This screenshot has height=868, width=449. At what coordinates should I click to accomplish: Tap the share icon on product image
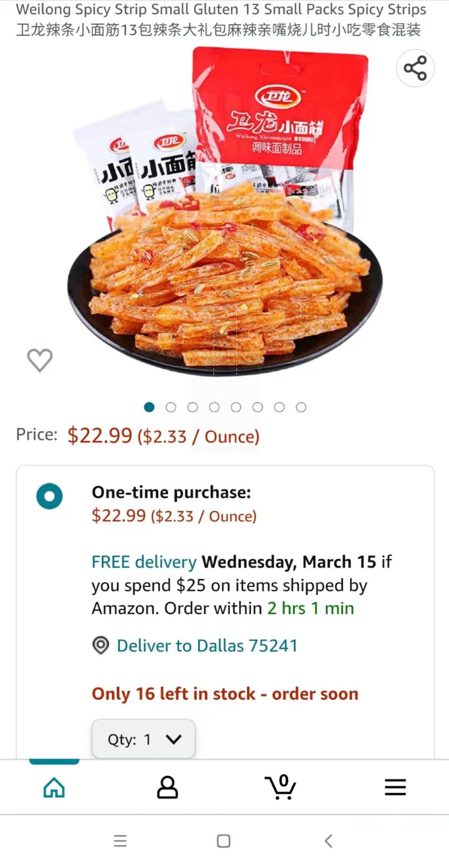415,68
